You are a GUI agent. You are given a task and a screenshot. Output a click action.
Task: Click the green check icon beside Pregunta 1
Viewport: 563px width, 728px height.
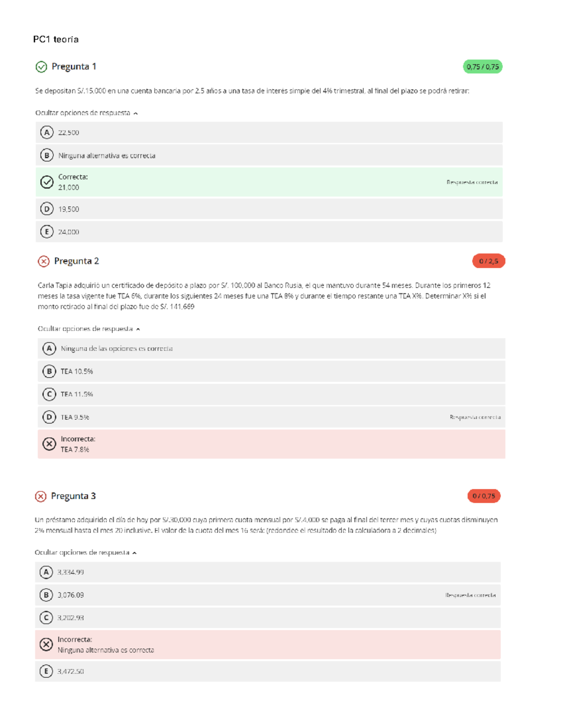(41, 67)
